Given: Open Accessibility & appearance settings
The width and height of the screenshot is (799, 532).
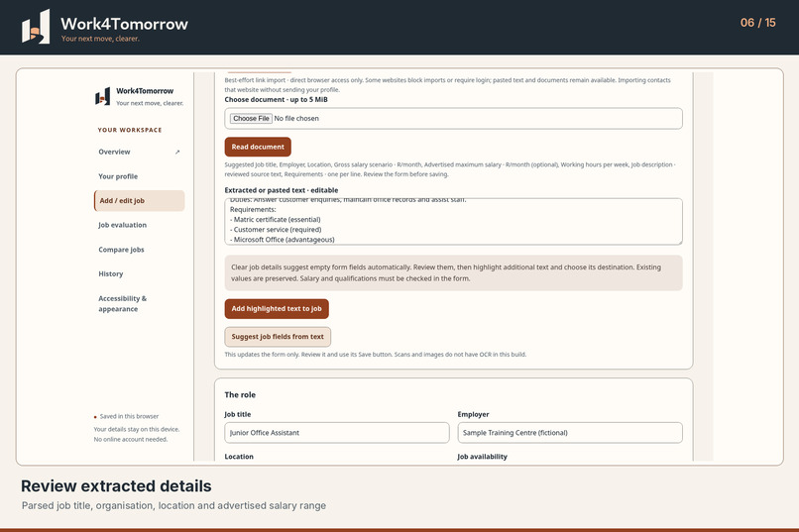Looking at the screenshot, I should (139, 303).
